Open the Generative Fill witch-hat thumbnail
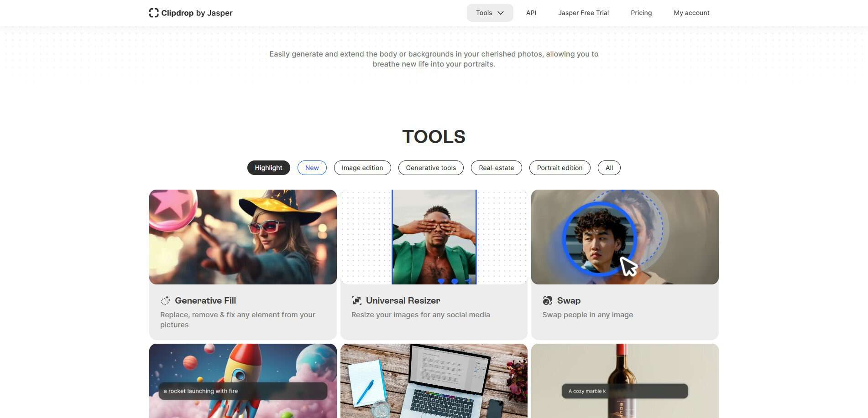This screenshot has width=868, height=418. tap(243, 237)
